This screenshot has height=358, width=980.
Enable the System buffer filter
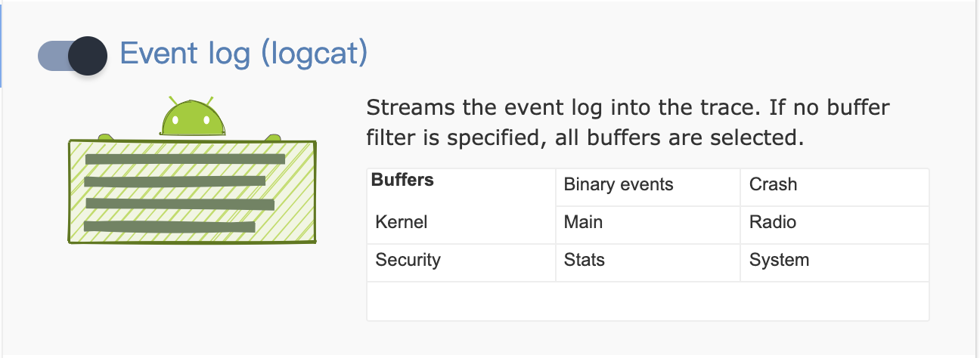(x=779, y=261)
